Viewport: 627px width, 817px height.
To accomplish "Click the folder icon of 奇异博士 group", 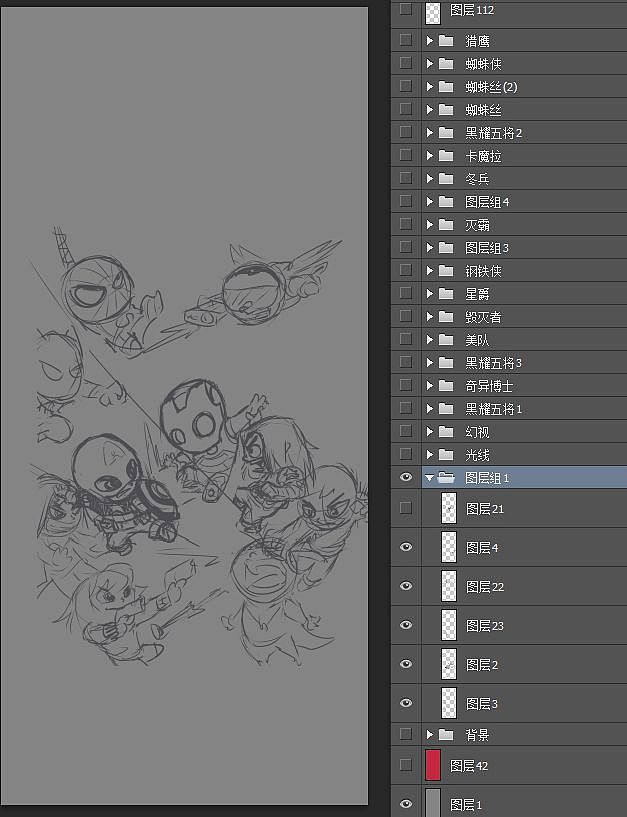I will click(446, 386).
